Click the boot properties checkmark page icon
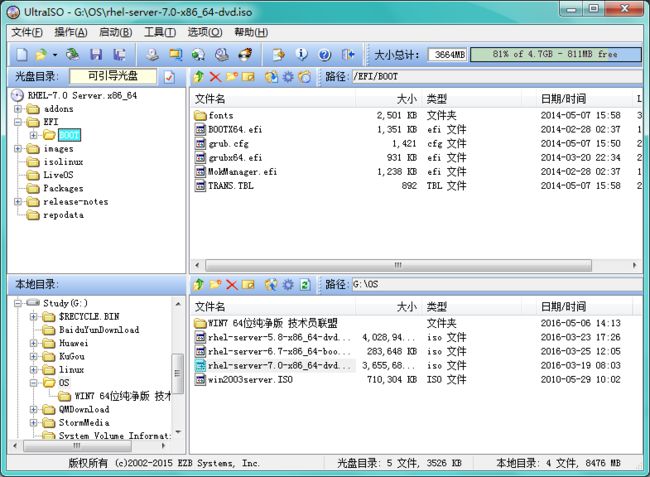The width and height of the screenshot is (650, 477). [x=170, y=77]
